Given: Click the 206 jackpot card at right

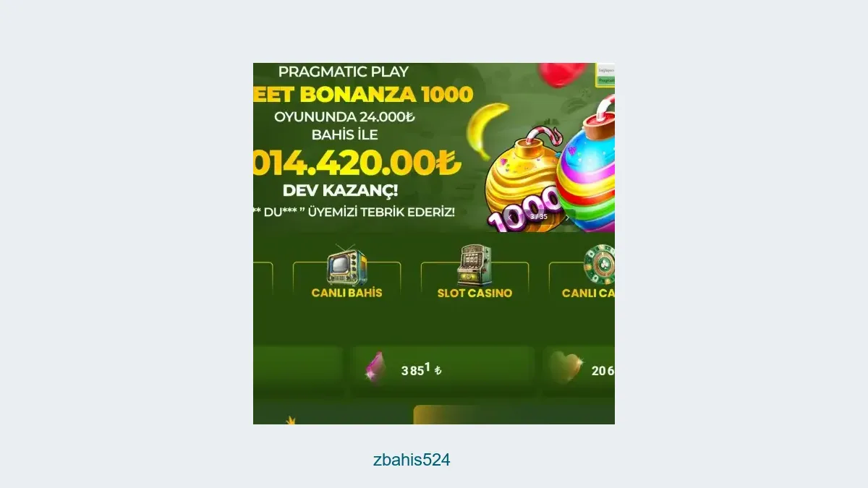Looking at the screenshot, I should (579, 370).
